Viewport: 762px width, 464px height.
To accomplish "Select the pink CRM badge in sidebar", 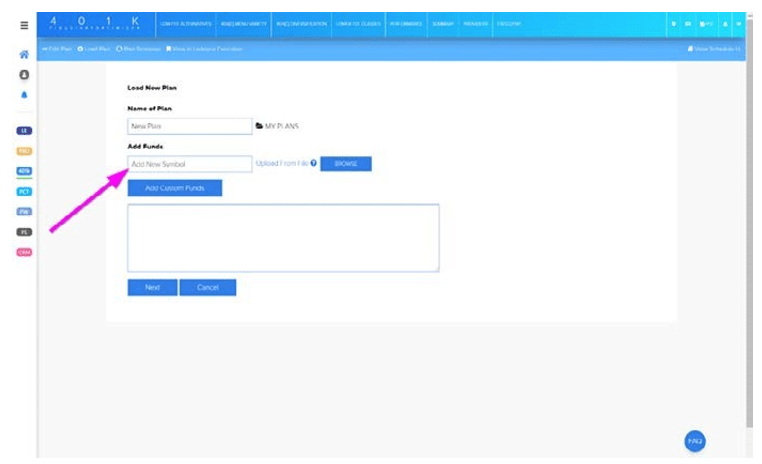I will (x=24, y=252).
